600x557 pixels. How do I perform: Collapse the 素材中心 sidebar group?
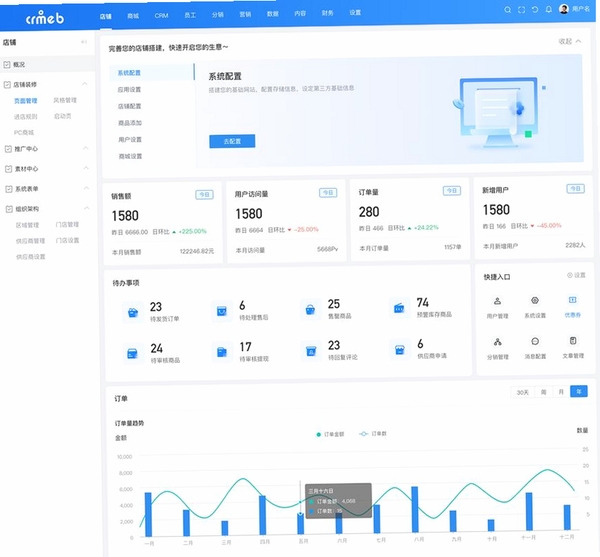pyautogui.click(x=86, y=168)
